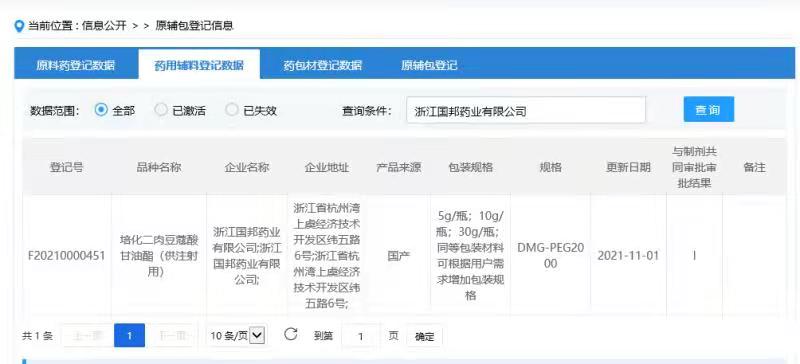This screenshot has height=364, width=800.
Task: Click the 确定 page jump button
Action: pyautogui.click(x=424, y=336)
